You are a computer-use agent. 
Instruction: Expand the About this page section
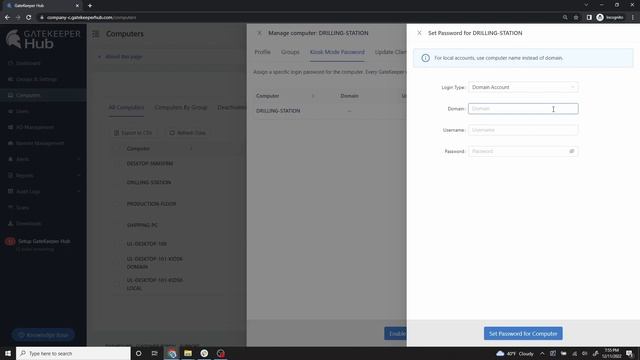coord(121,57)
